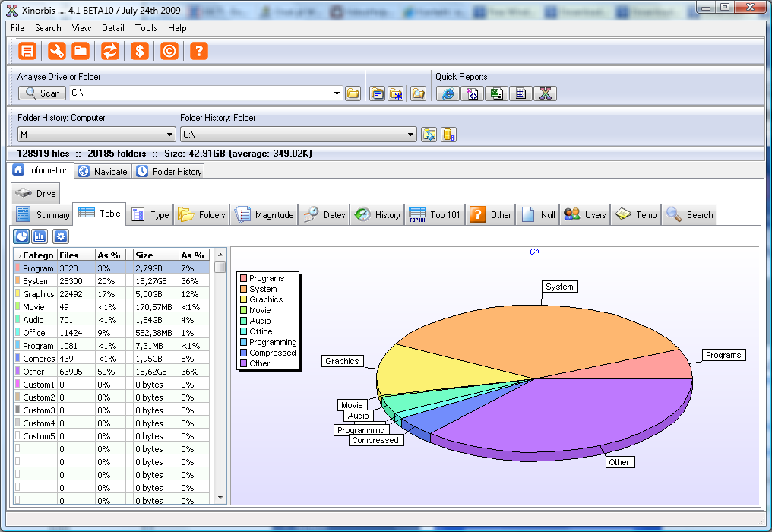Generate the plain text document quick report
Screen dimensions: 772x532
pos(521,93)
